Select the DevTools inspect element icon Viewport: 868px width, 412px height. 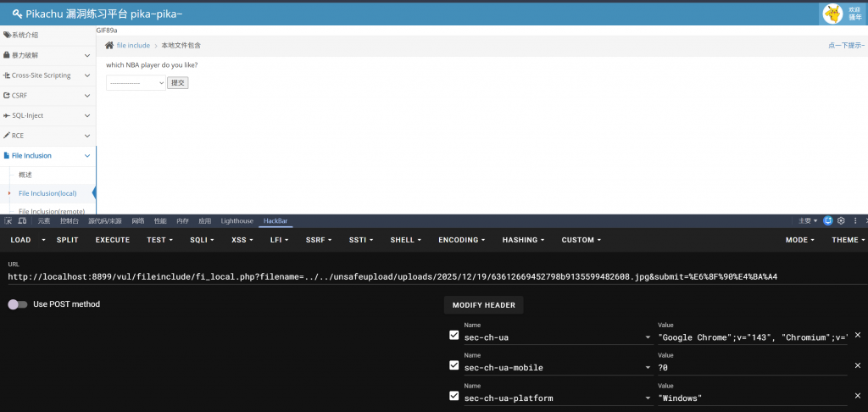click(x=8, y=220)
